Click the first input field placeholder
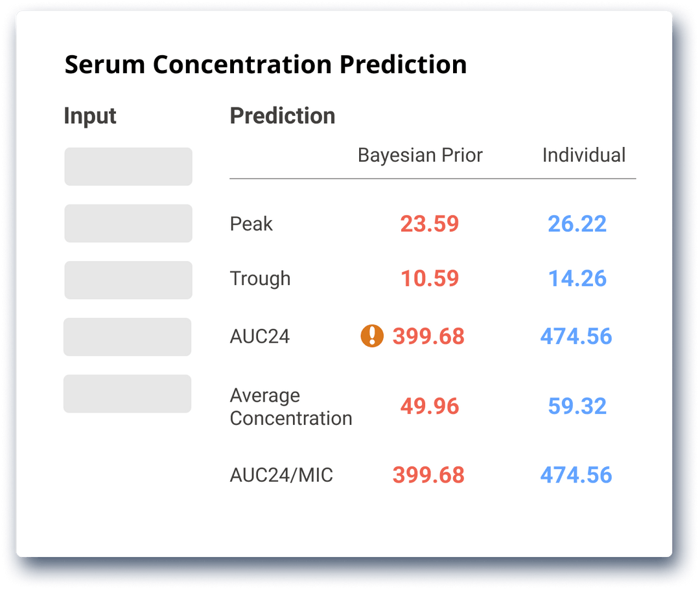This screenshot has height=590, width=700. pos(128,166)
